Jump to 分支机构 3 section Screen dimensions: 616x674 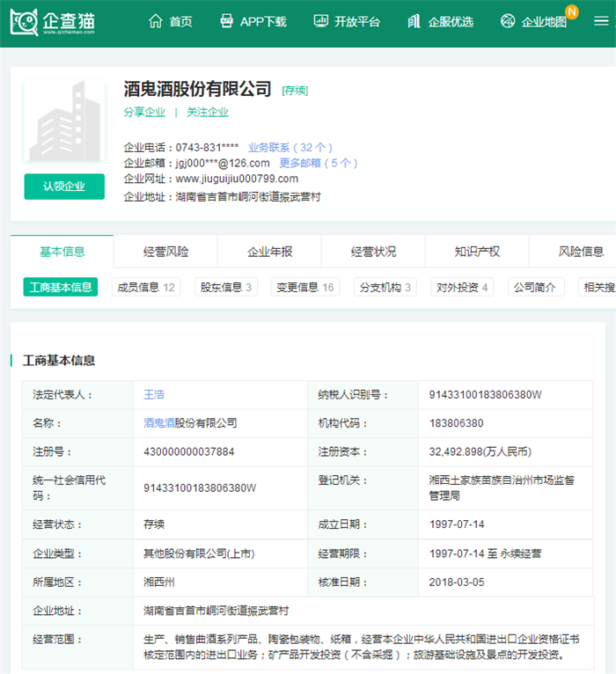385,287
